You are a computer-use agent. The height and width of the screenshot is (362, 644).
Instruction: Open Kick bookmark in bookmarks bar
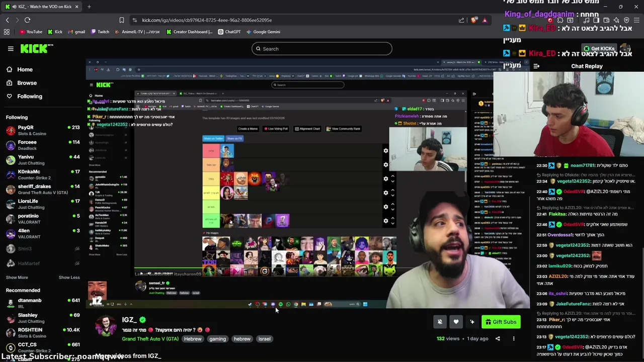pyautogui.click(x=55, y=32)
